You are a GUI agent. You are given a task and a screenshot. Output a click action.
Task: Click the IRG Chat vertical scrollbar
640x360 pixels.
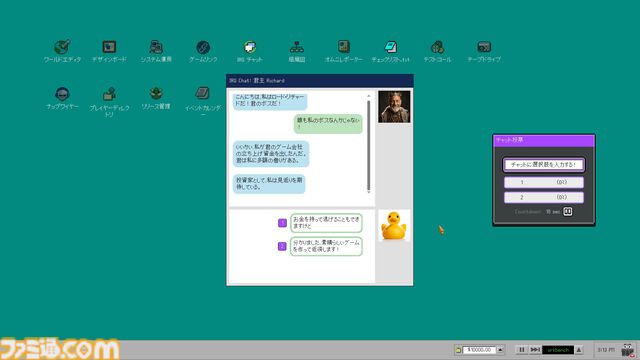[369, 146]
